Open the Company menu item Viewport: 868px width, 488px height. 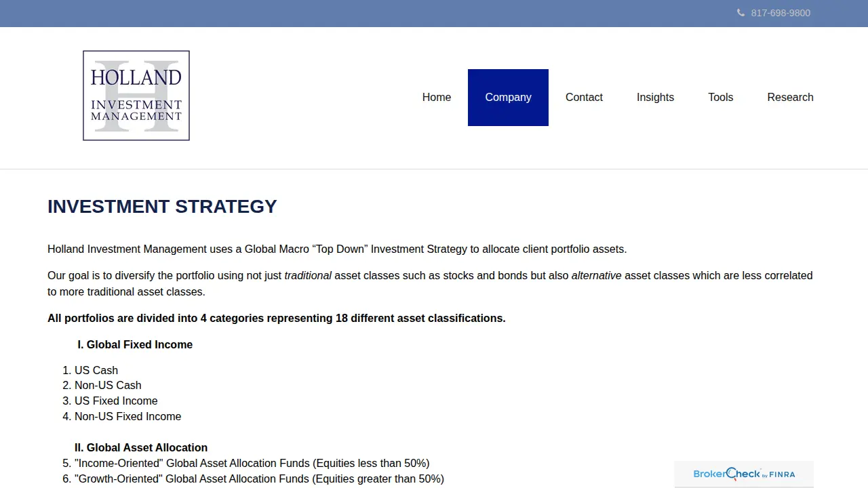coord(508,98)
